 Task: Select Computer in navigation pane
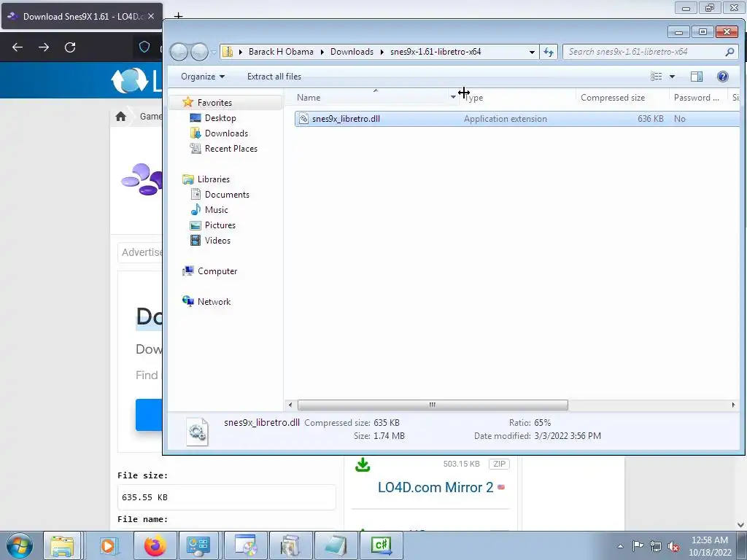coord(217,271)
